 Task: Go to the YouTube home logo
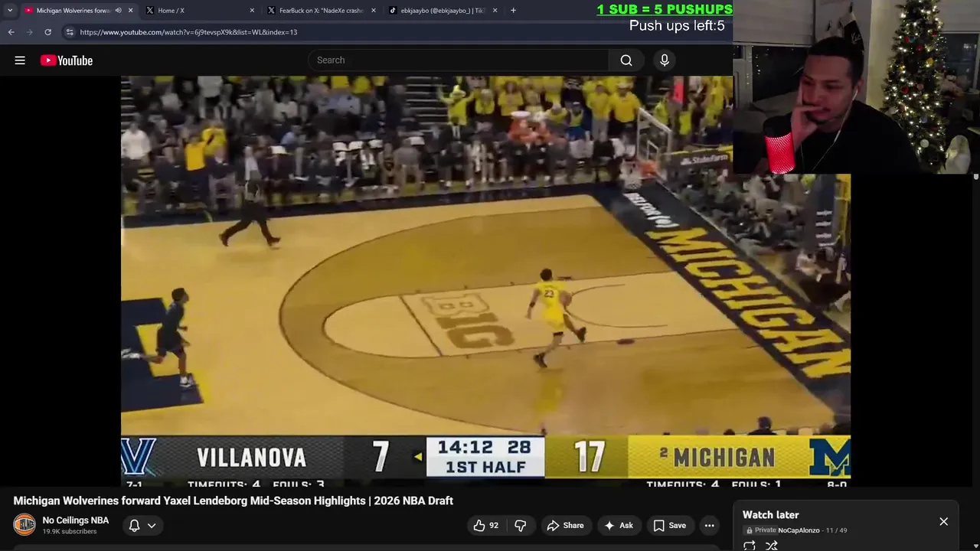(x=67, y=60)
